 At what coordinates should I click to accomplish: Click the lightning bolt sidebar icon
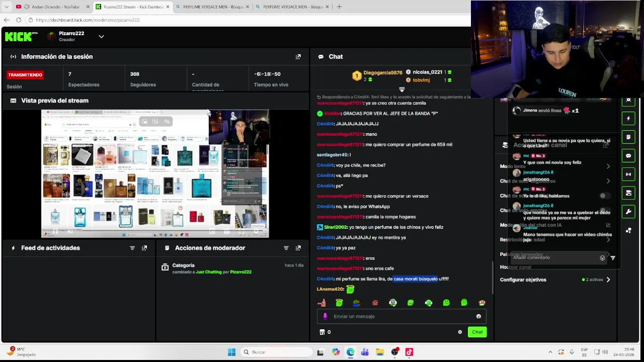628,119
